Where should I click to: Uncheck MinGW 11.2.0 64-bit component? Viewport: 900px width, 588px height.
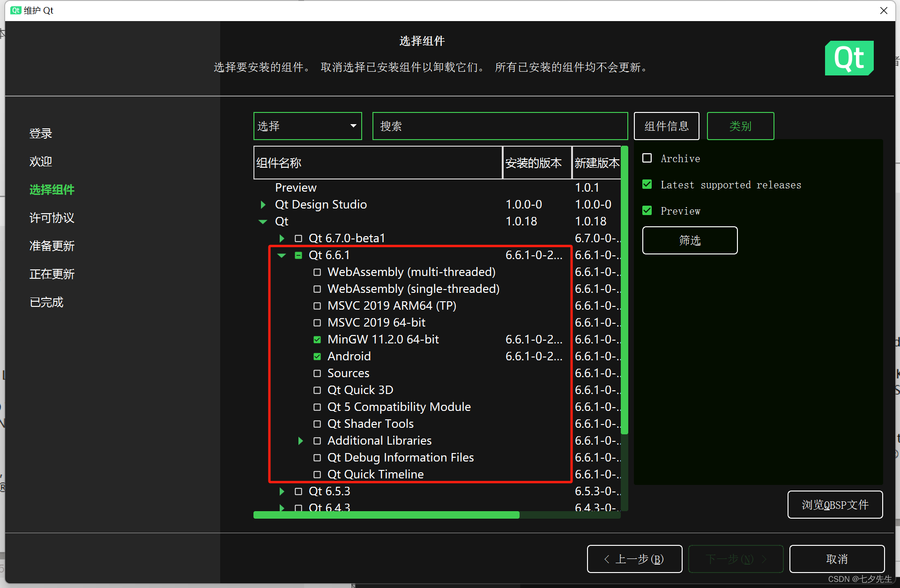pos(317,340)
